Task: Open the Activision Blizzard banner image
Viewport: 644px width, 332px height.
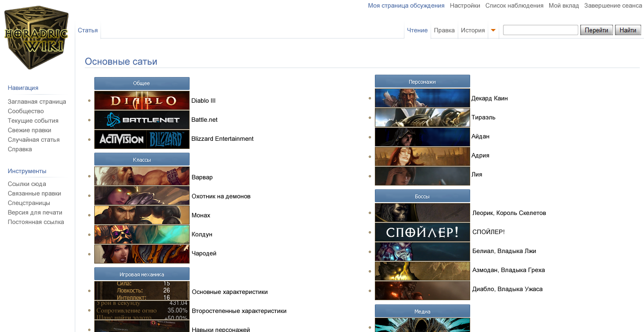Action: 142,139
